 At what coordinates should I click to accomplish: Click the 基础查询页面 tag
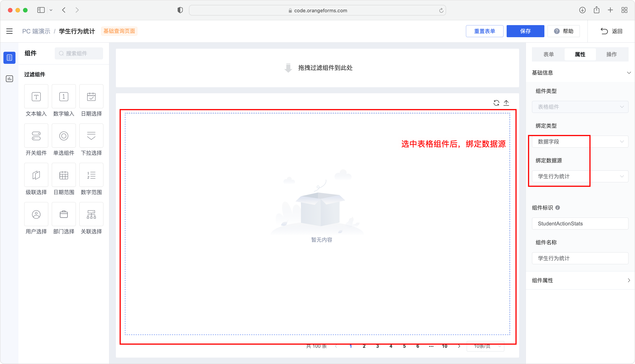[119, 31]
